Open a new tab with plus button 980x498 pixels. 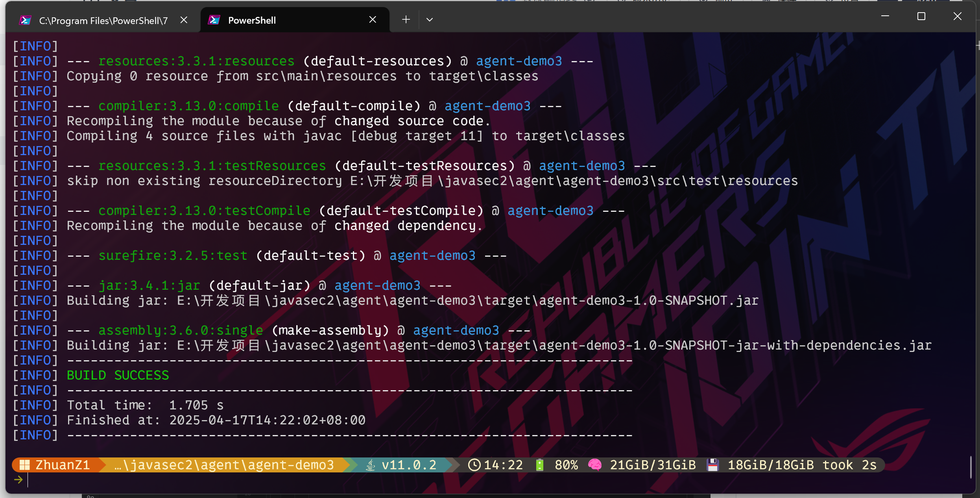tap(406, 20)
